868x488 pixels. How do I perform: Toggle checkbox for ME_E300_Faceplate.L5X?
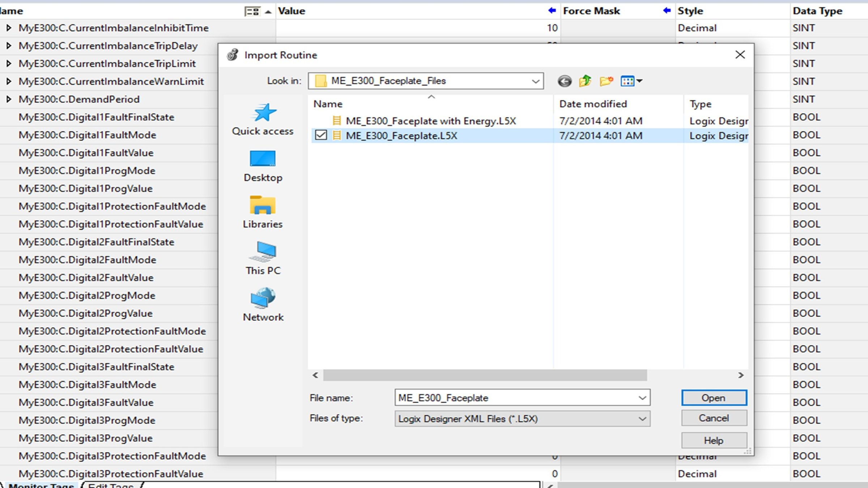click(x=321, y=135)
